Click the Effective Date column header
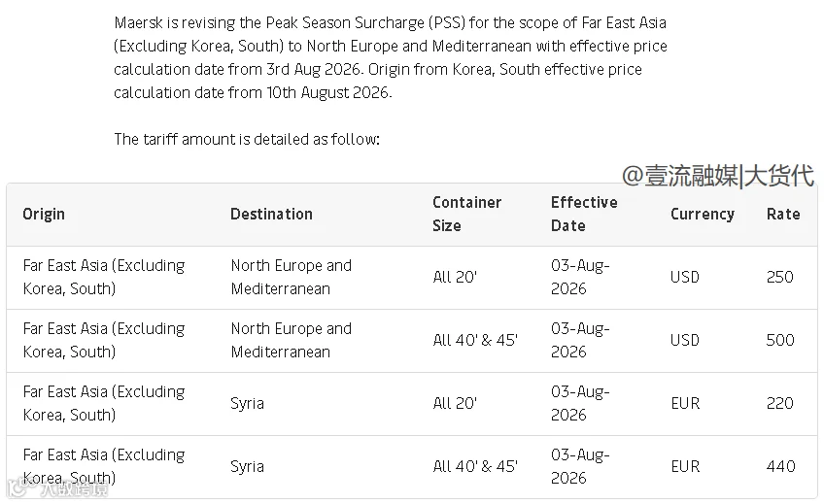Screen dimensions: 824x504 tap(584, 215)
